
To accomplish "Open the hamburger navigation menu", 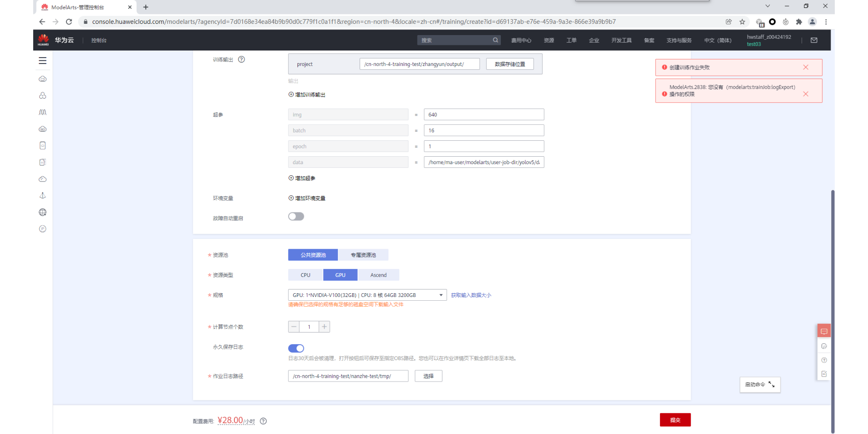I will point(43,61).
